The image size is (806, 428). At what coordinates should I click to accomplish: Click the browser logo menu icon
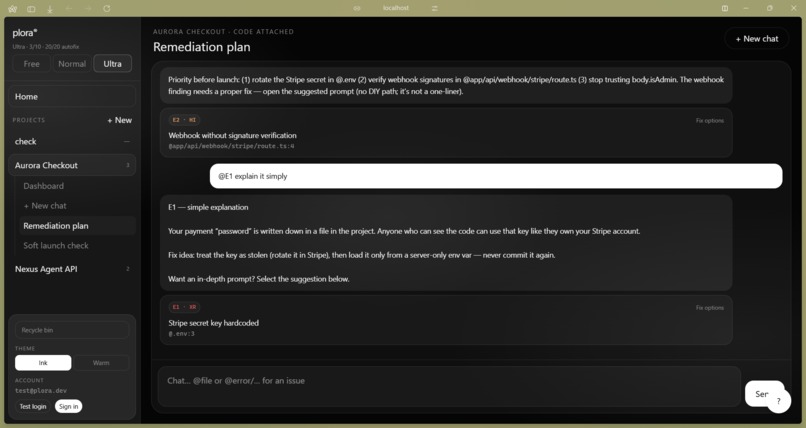12,9
